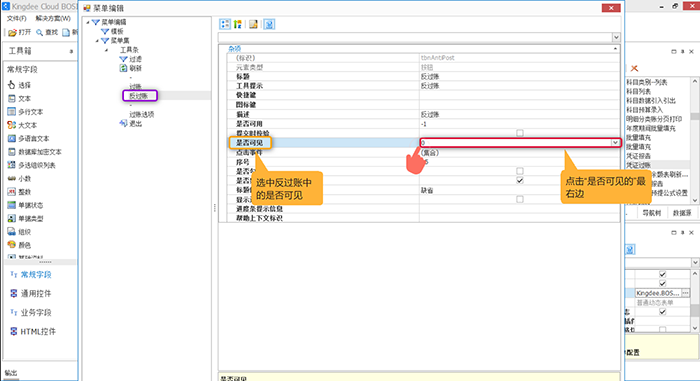Click the 标题 property value 反过账
This screenshot has height=381, width=700.
[430, 76]
